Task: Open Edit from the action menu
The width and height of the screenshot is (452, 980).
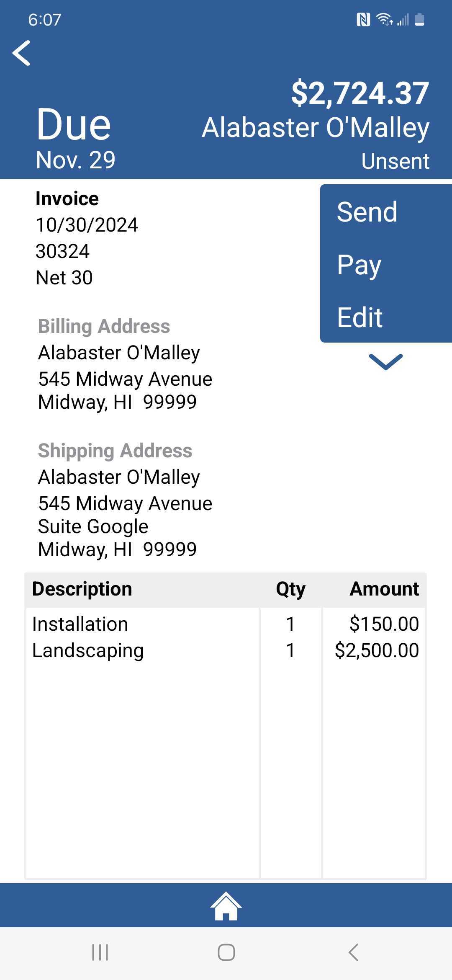Action: (386, 317)
